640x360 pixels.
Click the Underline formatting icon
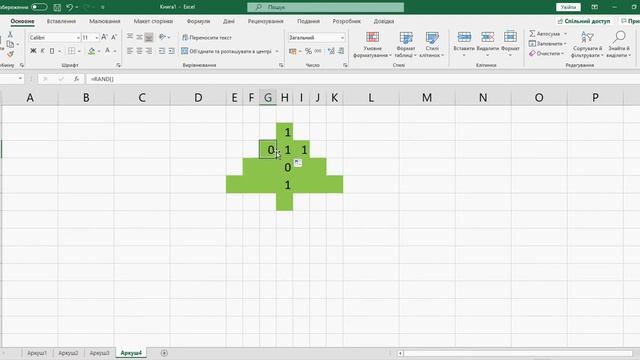[52, 51]
